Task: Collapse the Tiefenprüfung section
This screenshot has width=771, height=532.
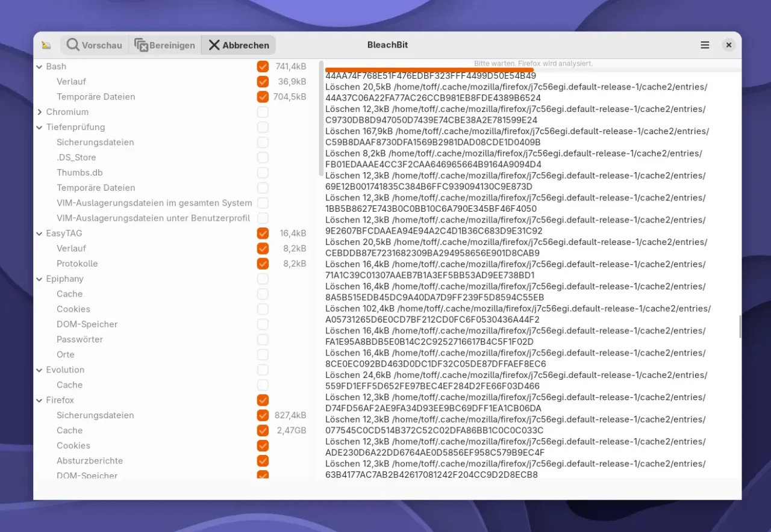Action: pyautogui.click(x=39, y=127)
